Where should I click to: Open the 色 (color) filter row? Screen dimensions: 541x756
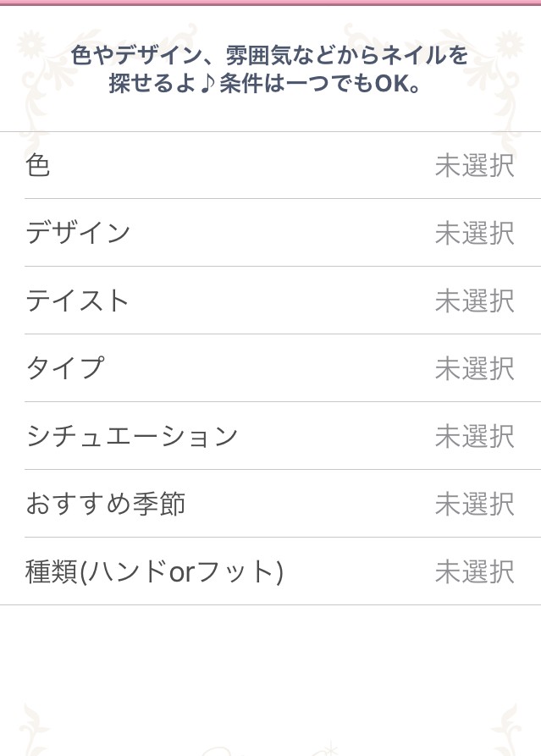[38, 165]
